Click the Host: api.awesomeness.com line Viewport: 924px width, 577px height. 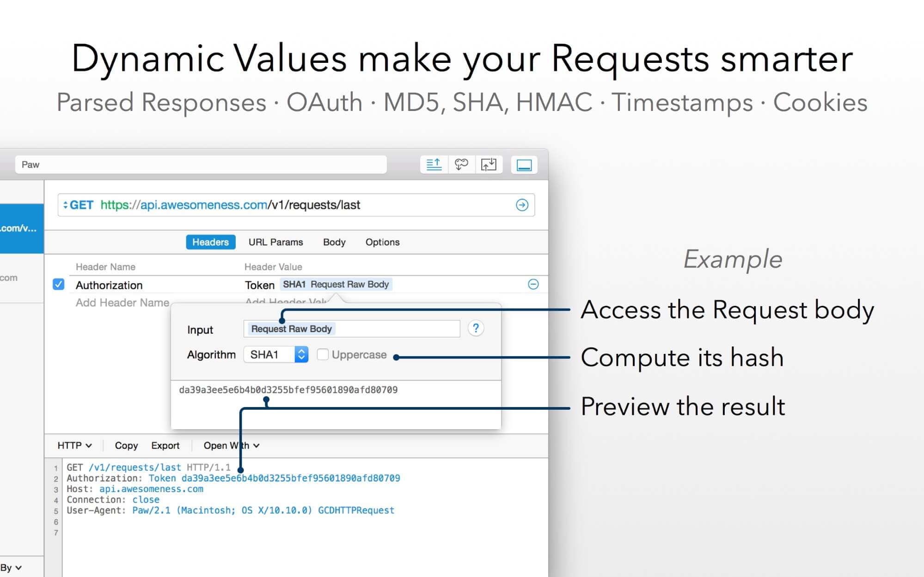[135, 489]
